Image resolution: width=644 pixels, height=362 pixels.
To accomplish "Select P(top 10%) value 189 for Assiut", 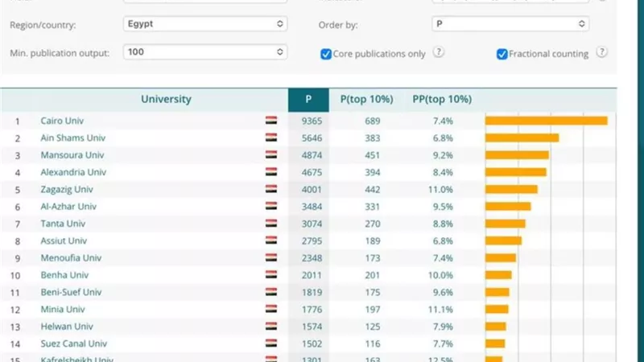I will tap(373, 241).
